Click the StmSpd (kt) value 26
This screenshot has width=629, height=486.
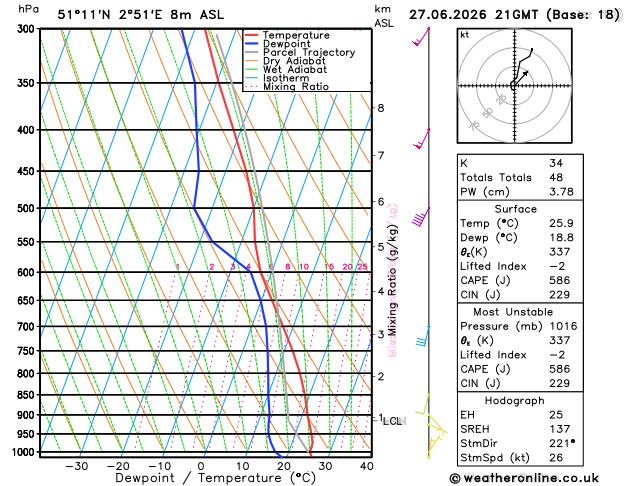click(x=556, y=458)
